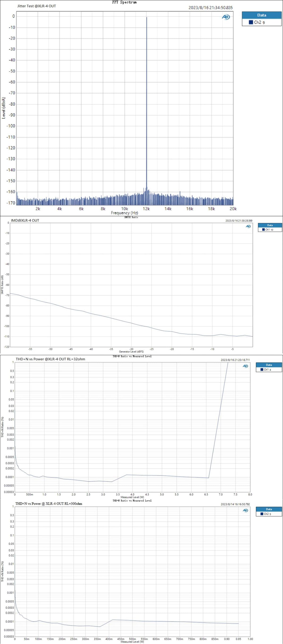Click the Data header in the 32ohm graph legend
Viewport: 283px width, 644px height.
269,365
